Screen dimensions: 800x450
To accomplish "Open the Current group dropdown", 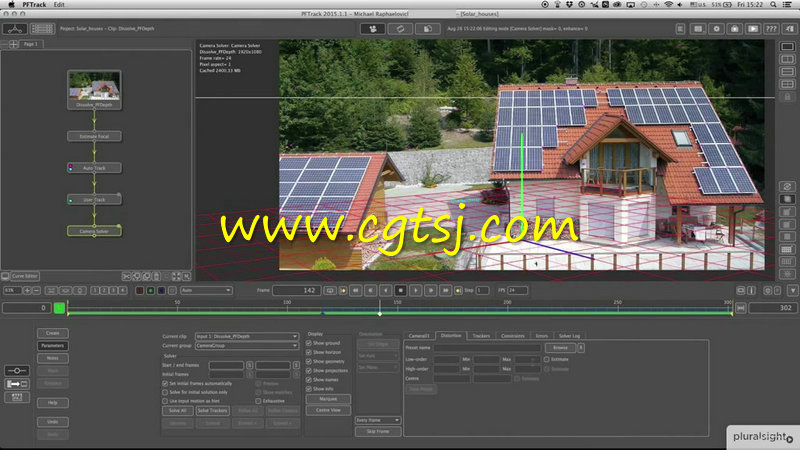I will coord(247,346).
